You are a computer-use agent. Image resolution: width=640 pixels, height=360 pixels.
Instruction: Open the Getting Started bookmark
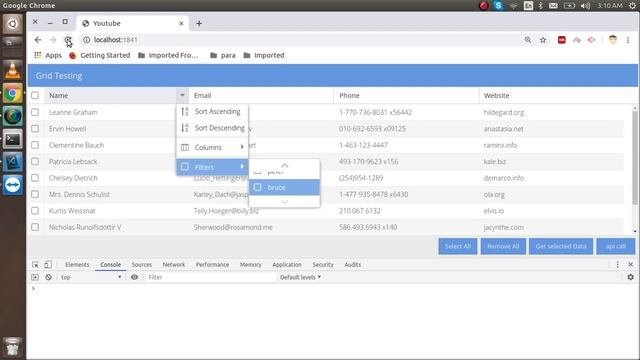pyautogui.click(x=100, y=55)
